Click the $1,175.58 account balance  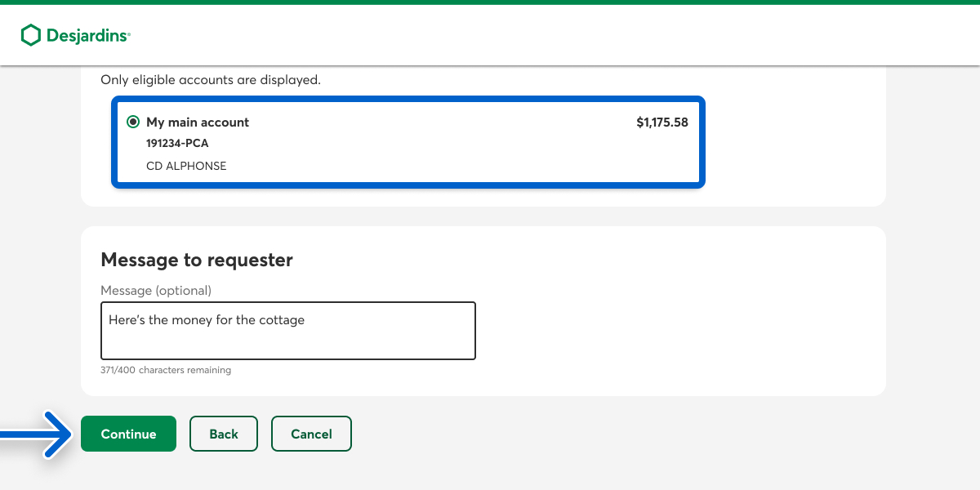point(661,122)
